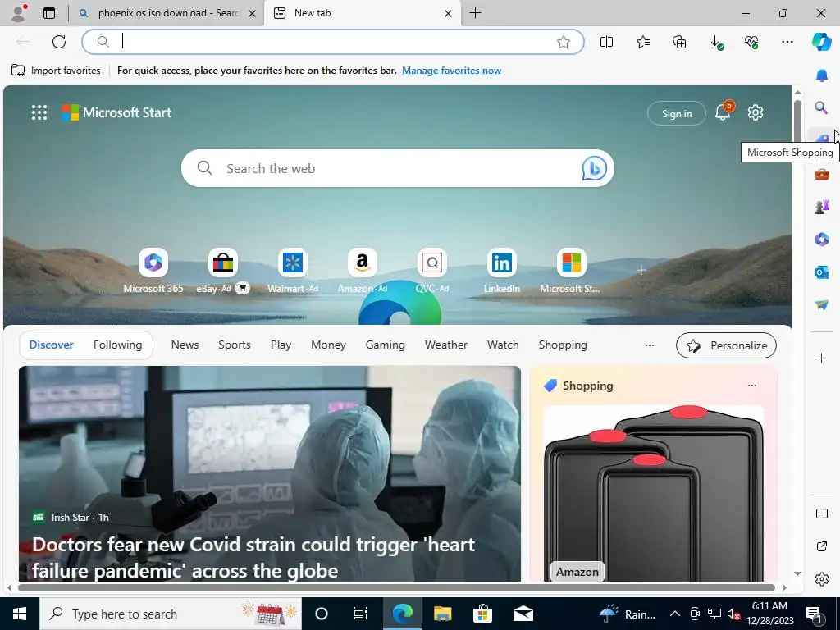Open sidebar Drop paper plane icon

[x=822, y=304]
